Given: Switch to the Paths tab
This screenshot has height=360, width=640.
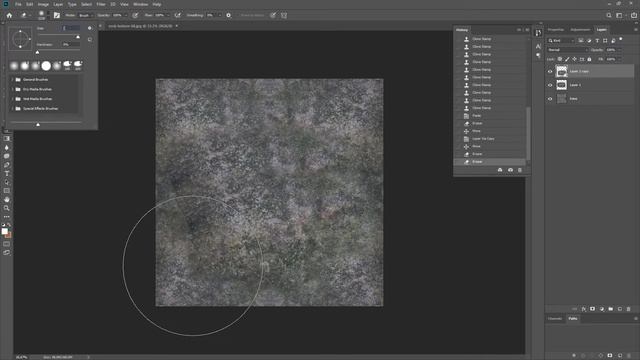Looking at the screenshot, I should [573, 318].
